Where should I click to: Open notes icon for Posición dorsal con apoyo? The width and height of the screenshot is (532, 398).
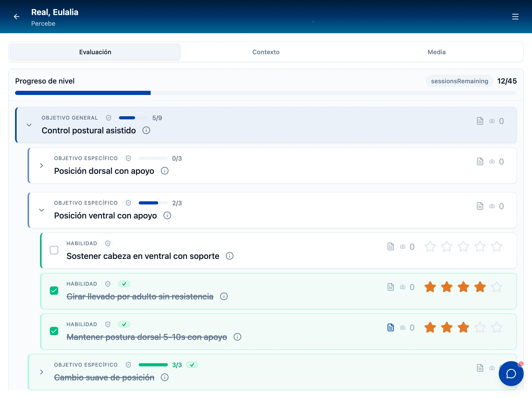point(480,161)
